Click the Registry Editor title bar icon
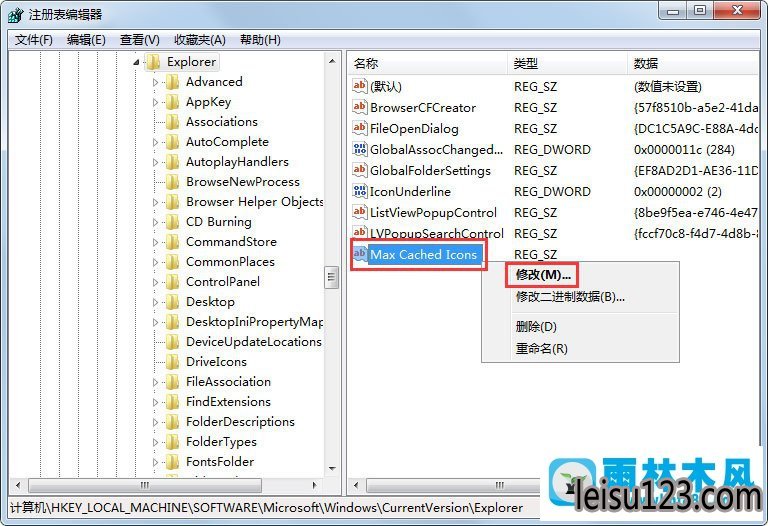Screen dimensions: 768x526 pos(15,15)
